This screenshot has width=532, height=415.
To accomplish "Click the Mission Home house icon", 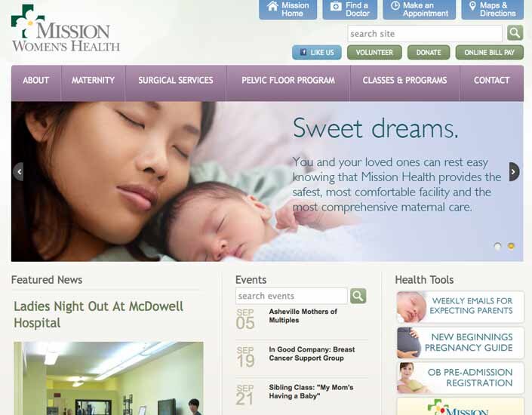I will 272,6.
